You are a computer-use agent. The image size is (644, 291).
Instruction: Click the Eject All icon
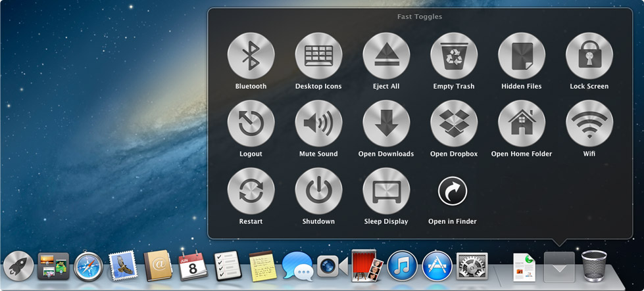pyautogui.click(x=386, y=56)
